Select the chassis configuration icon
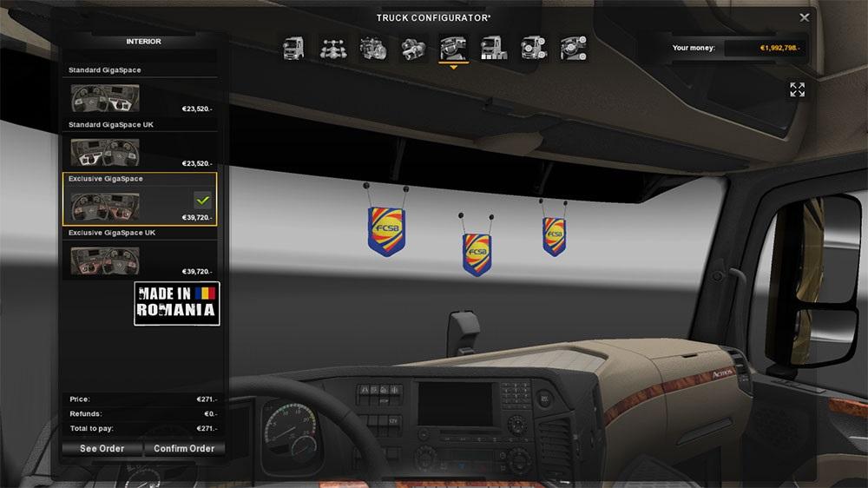This screenshot has height=488, width=868. point(333,48)
